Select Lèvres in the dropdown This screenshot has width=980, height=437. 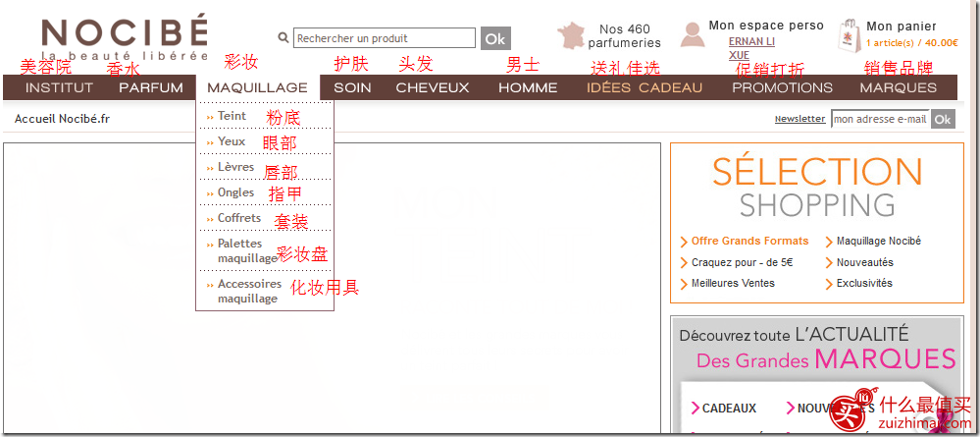coord(235,167)
